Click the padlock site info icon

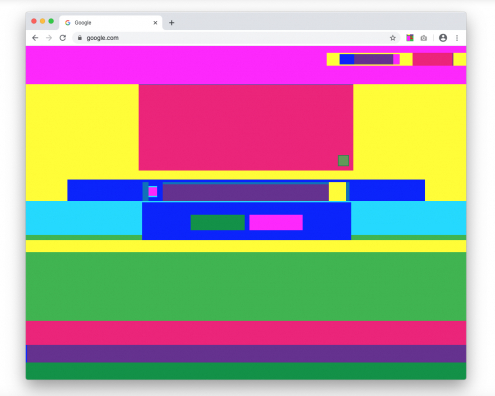click(x=80, y=38)
